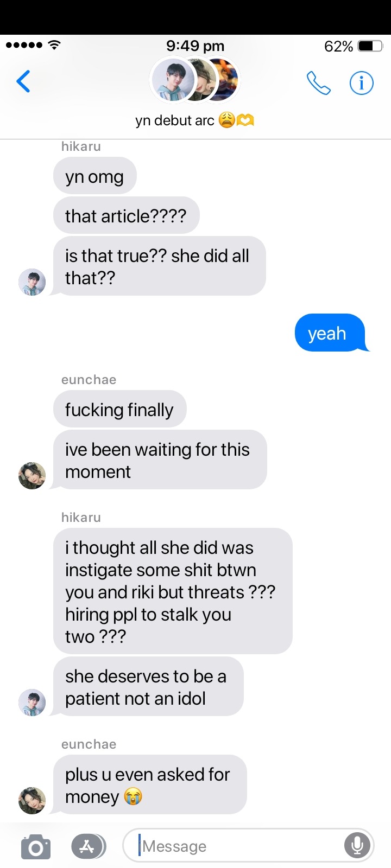Tap the microphone dictation icon
391x868 pixels.
pos(357,845)
